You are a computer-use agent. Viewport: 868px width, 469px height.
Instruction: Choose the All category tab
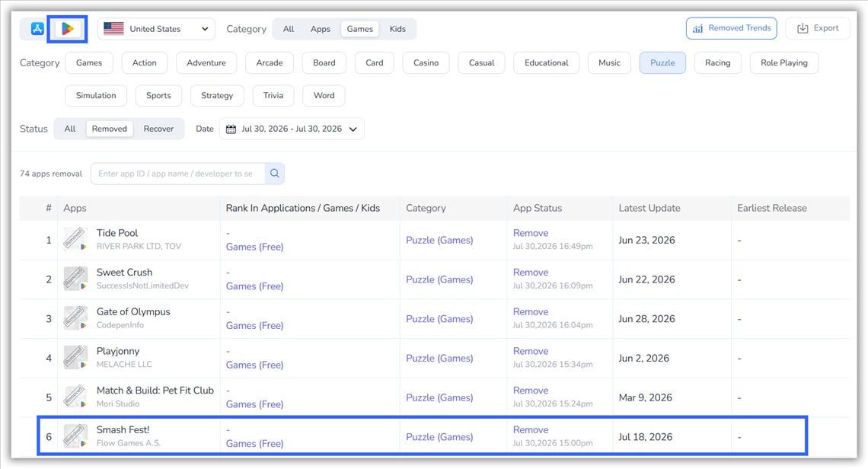[289, 29]
